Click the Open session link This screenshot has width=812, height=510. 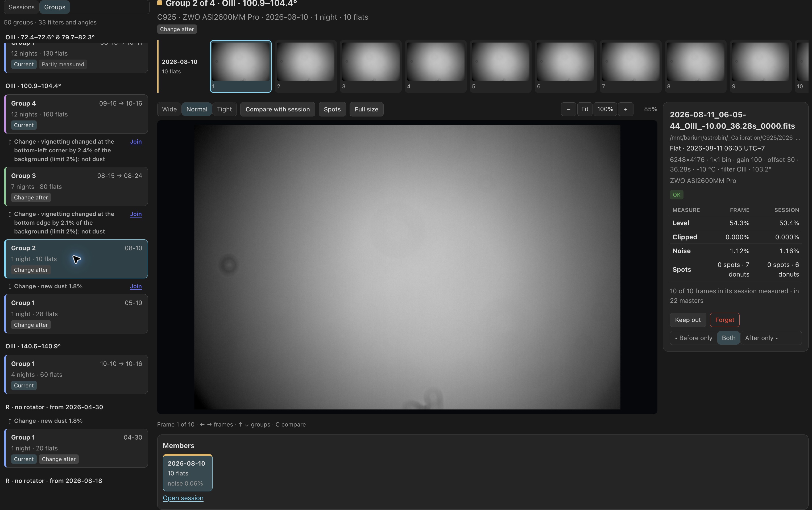tap(183, 498)
